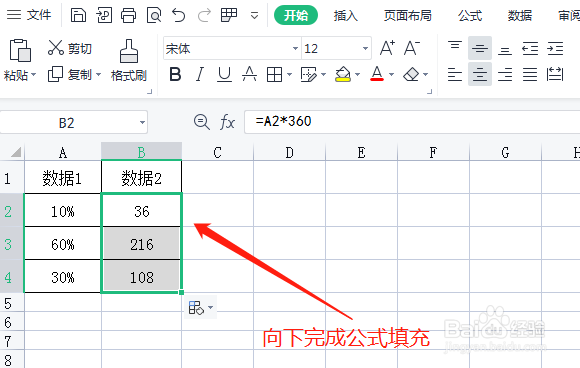Justify text alignment icon
580x368 pixels.
pyautogui.click(x=530, y=74)
